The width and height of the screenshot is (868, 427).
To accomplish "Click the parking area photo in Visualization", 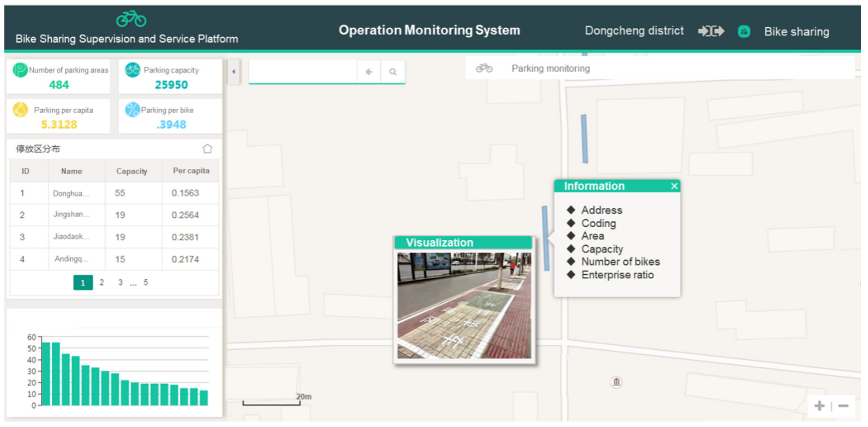I will tap(464, 305).
